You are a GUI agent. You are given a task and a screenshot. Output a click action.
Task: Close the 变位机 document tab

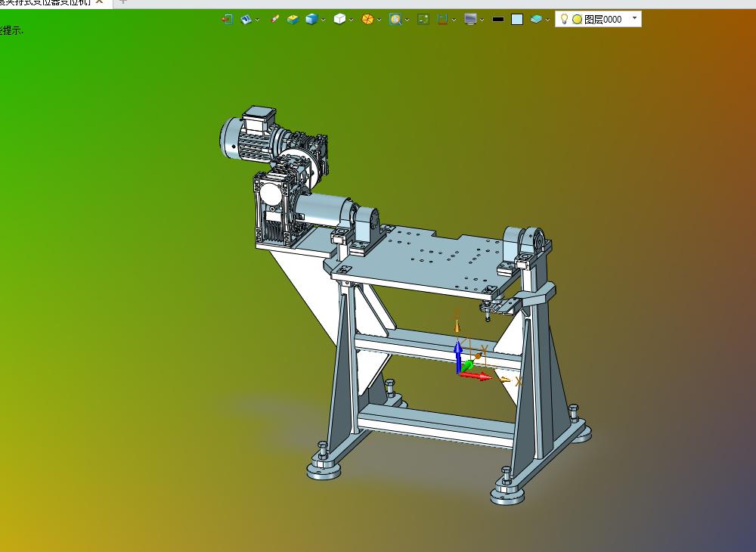99,2
